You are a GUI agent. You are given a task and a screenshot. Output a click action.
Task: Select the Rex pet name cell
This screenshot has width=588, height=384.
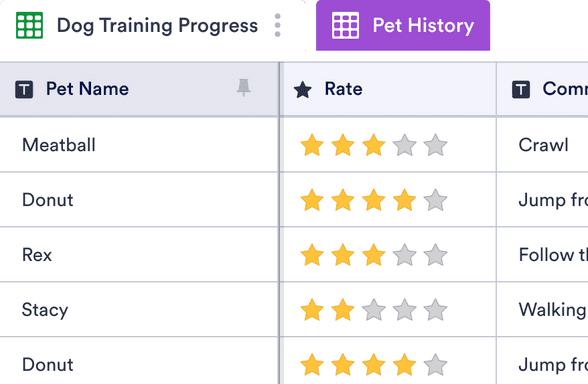(x=139, y=255)
